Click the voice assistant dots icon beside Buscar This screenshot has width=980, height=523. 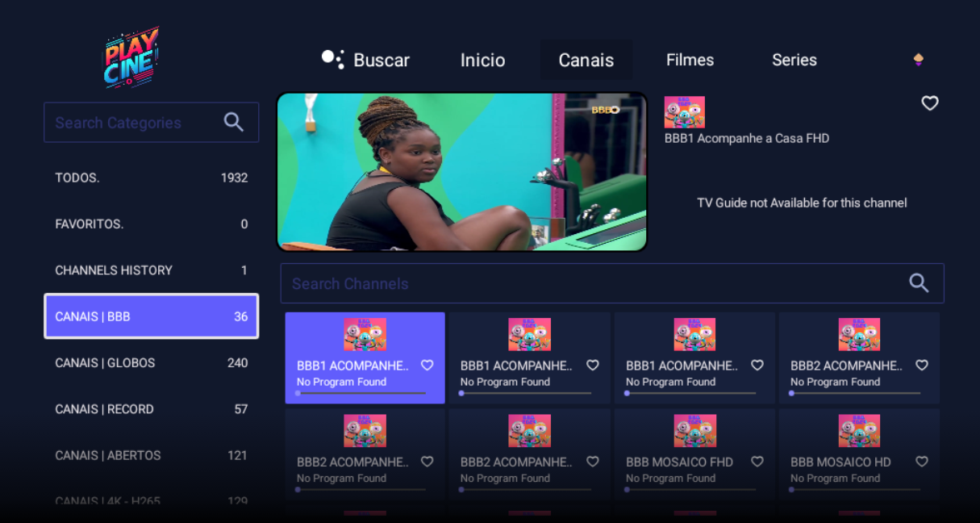[332, 59]
